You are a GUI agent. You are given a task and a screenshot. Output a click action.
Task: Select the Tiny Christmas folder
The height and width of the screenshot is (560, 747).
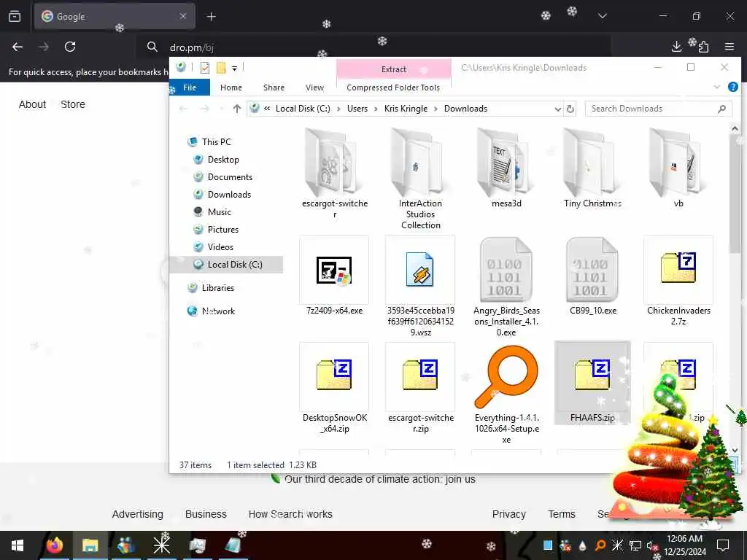(592, 168)
